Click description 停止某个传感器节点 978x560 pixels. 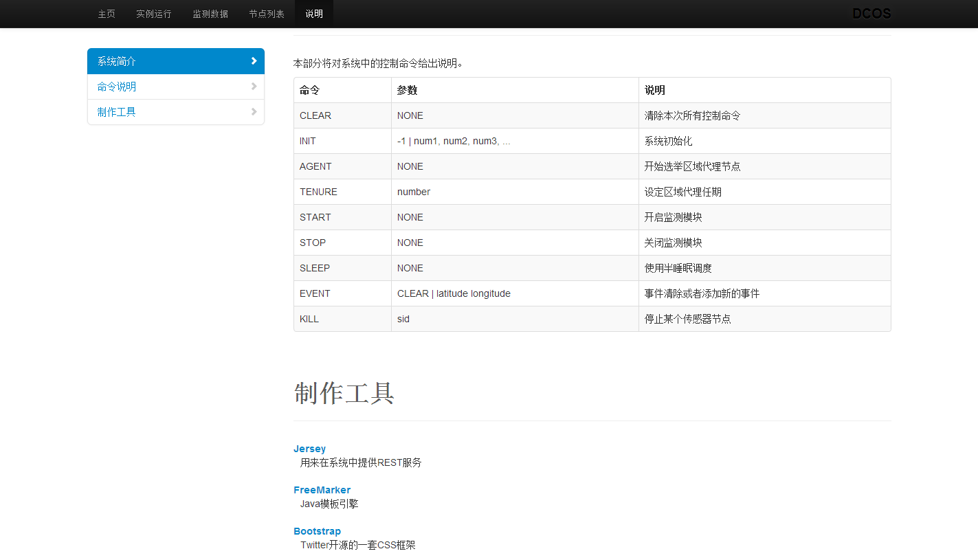(x=765, y=319)
